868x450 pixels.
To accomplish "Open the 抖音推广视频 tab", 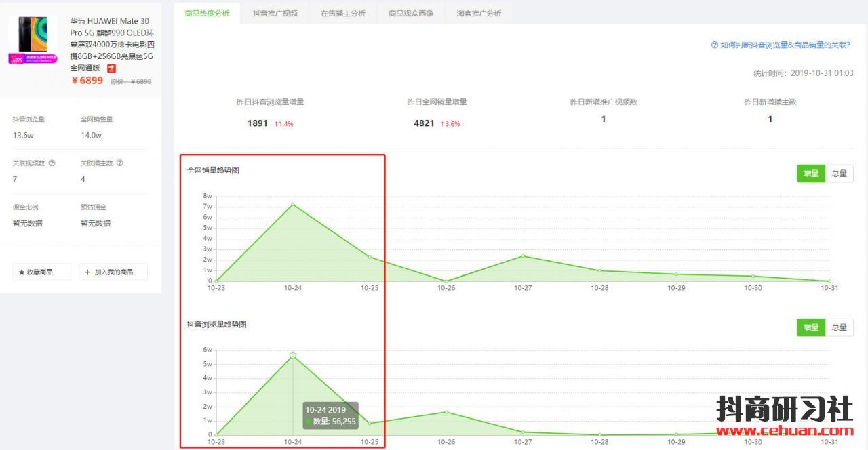I will pos(275,13).
